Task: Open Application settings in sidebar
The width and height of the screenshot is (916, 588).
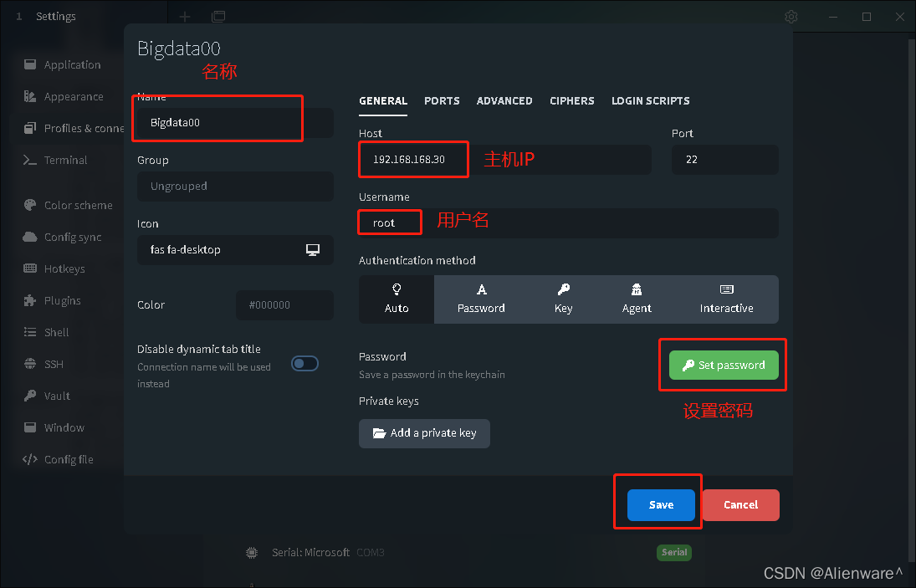Action: pos(63,64)
